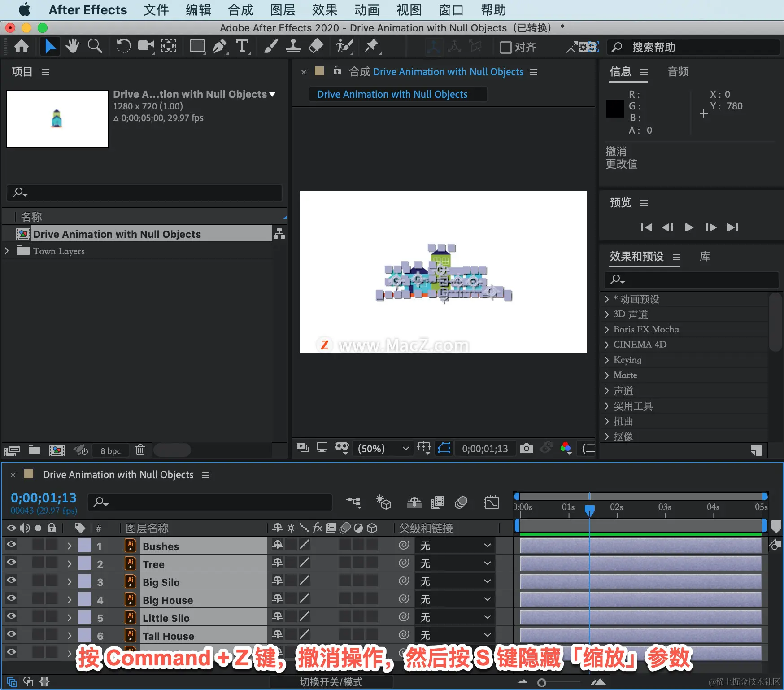Click the region of interest icon

(x=424, y=448)
